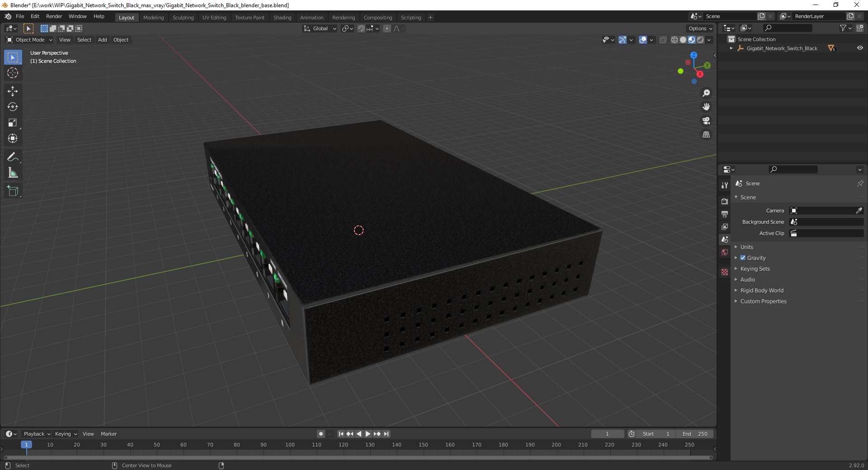Select the Move tool
Screen dimensions: 868x470
13,91
